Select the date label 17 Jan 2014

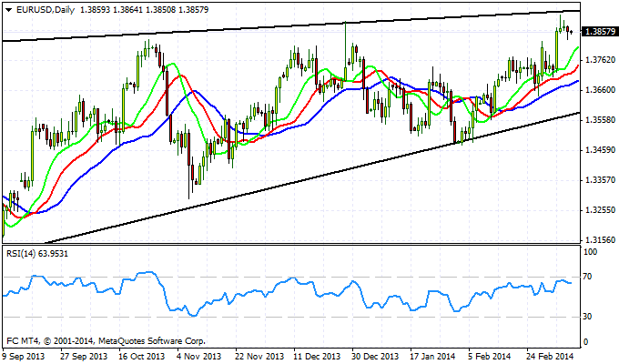pos(433,357)
